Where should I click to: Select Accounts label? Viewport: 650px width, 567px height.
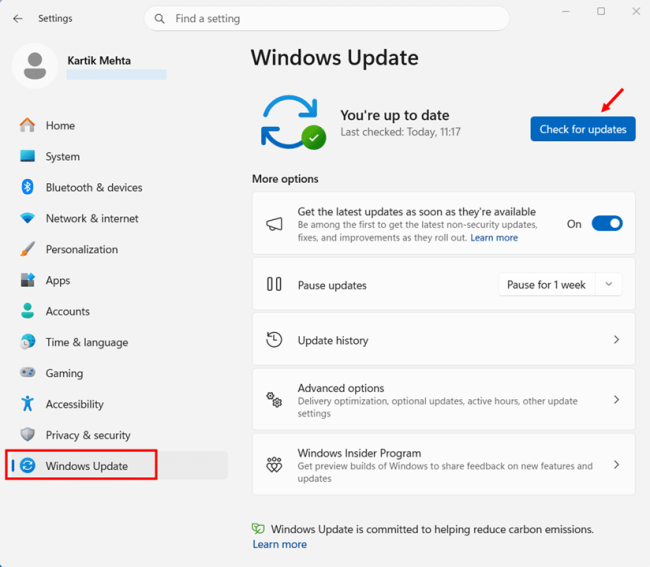pyautogui.click(x=68, y=311)
